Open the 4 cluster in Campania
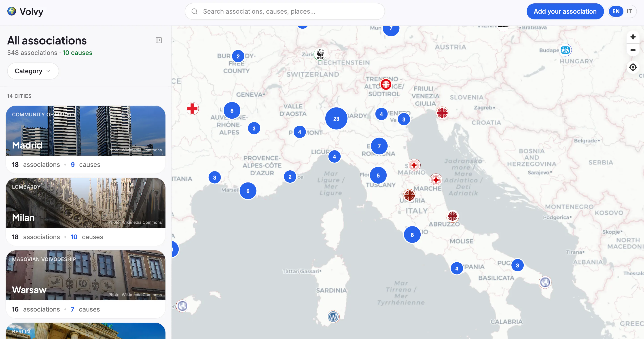Image resolution: width=644 pixels, height=339 pixels. pyautogui.click(x=456, y=268)
